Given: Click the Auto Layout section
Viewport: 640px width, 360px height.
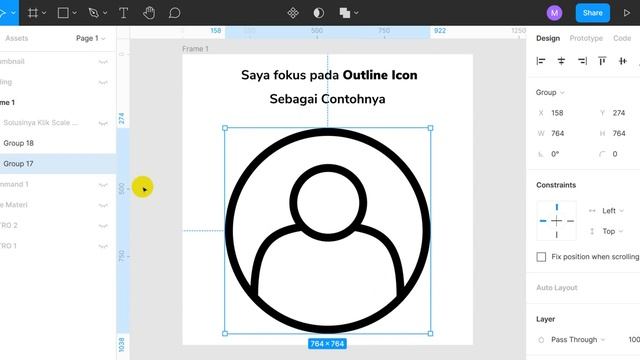Looking at the screenshot, I should tap(557, 288).
